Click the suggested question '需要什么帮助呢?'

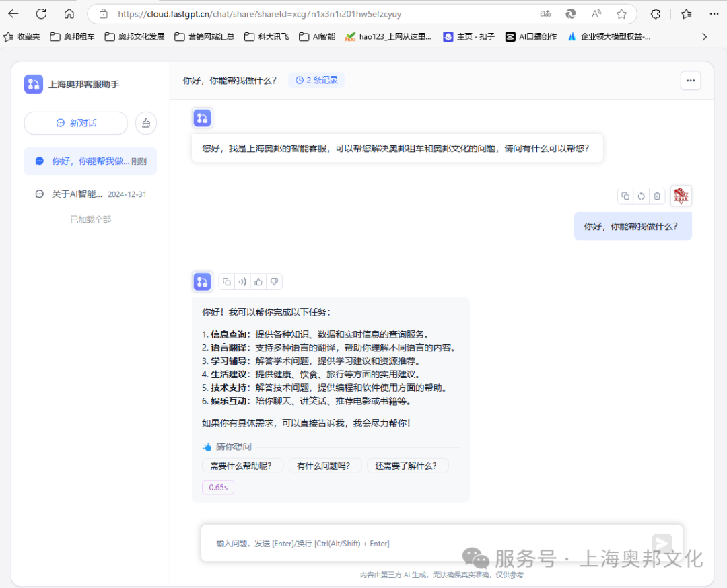pos(242,465)
